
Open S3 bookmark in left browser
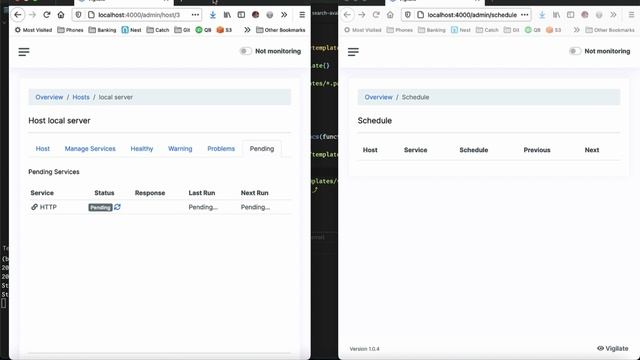coord(224,30)
